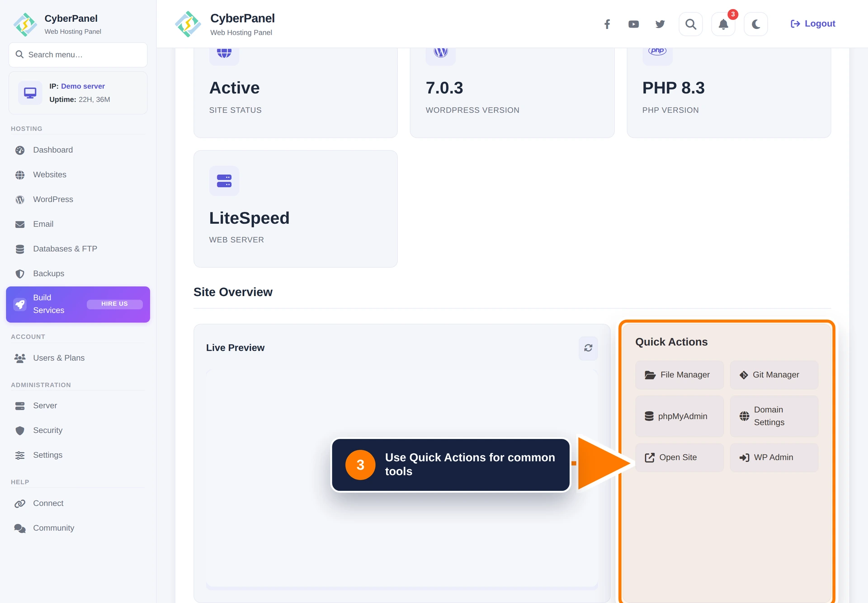Click the Backups shield icon
This screenshot has width=868, height=603.
pos(20,274)
